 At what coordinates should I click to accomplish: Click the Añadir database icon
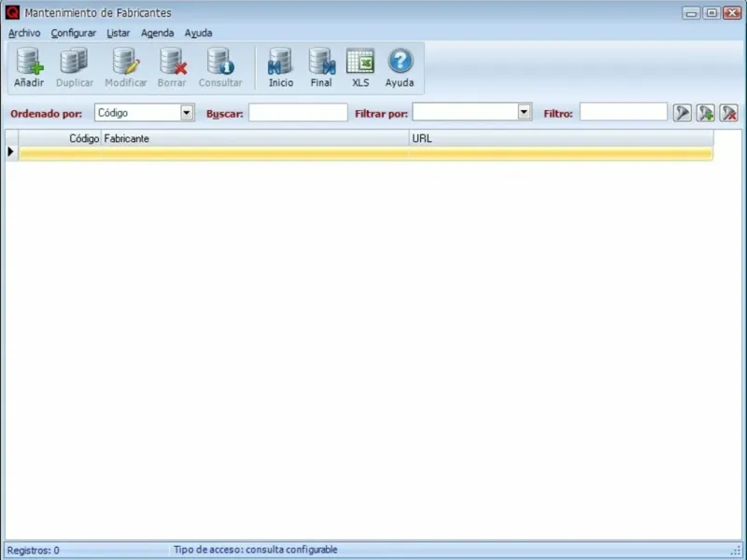(29, 61)
